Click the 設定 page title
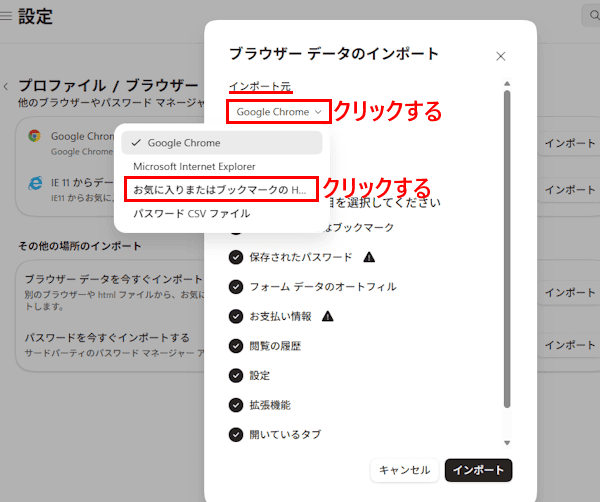 click(35, 16)
